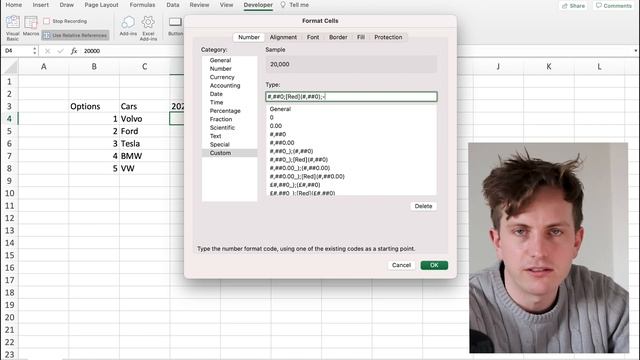640x360 pixels.
Task: Select the Currency category
Action: point(229,77)
